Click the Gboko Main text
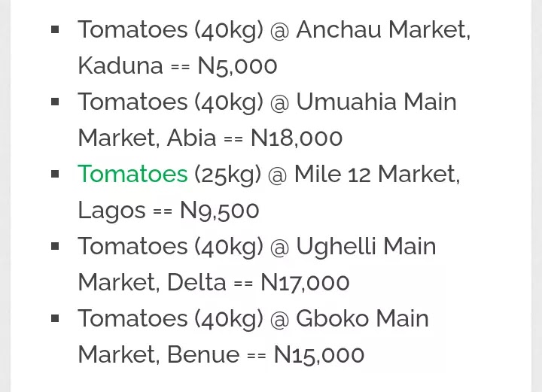 point(362,319)
